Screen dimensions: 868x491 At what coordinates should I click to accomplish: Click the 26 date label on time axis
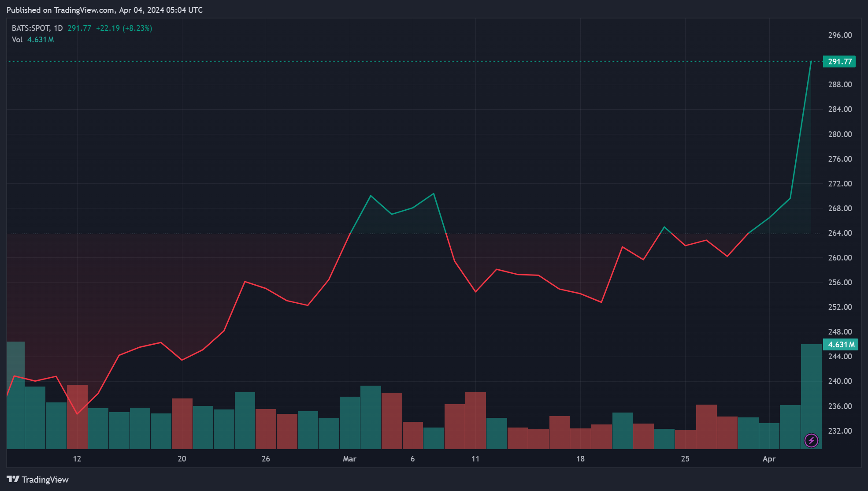[266, 459]
